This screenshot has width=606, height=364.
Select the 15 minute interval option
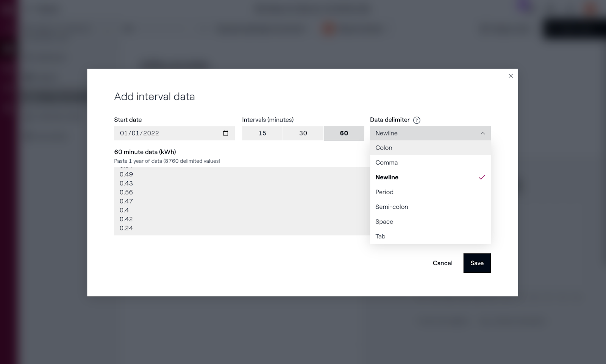pos(262,133)
